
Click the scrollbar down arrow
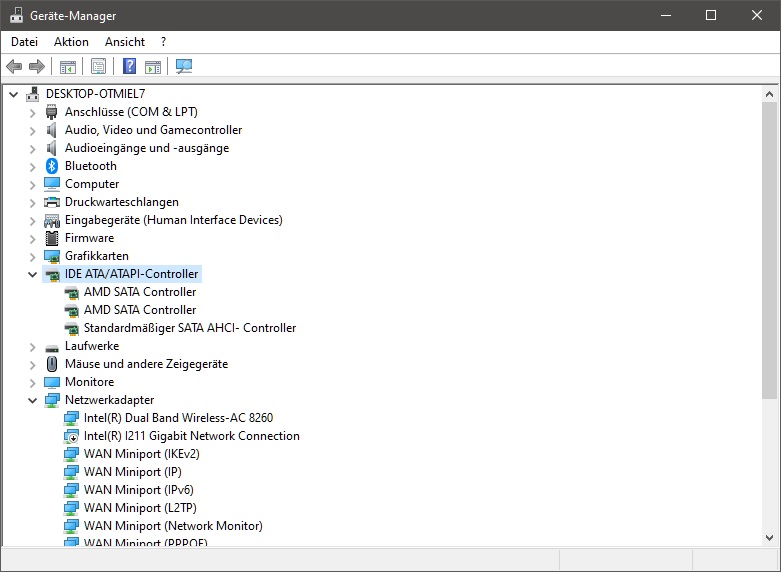tap(769, 538)
